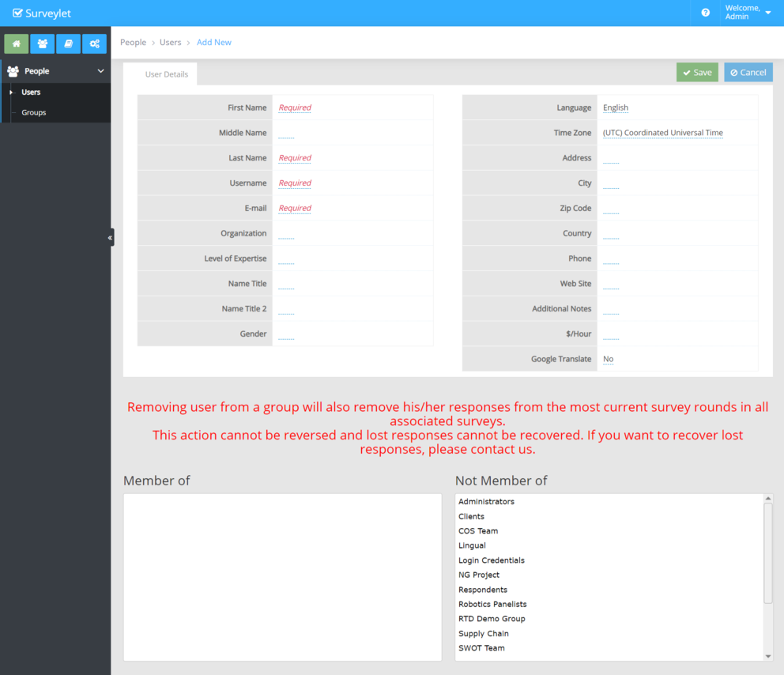The image size is (784, 675).
Task: Click the First Name Required field
Action: coord(295,107)
